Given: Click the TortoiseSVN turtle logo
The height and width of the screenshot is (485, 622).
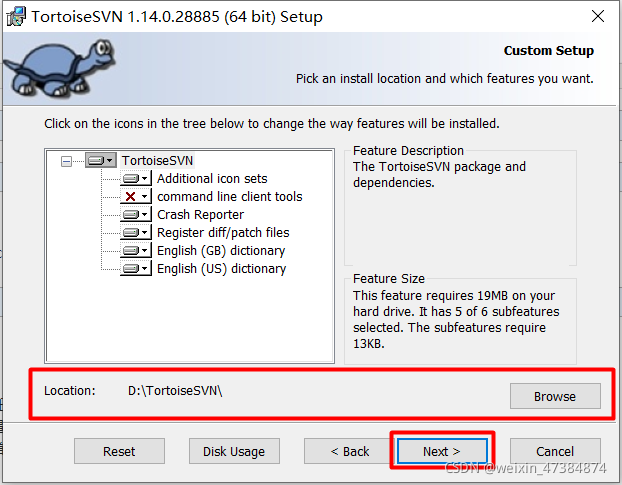Looking at the screenshot, I should pos(60,68).
